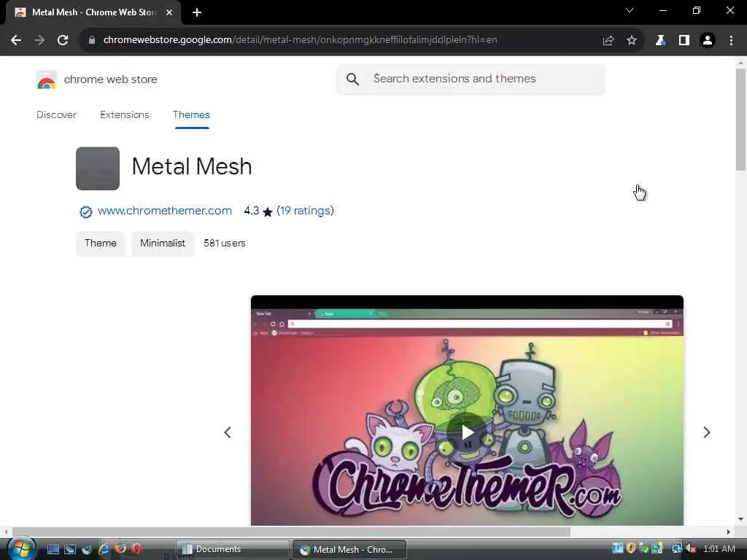Open the 19 ratings link
The height and width of the screenshot is (560, 747).
pos(306,211)
